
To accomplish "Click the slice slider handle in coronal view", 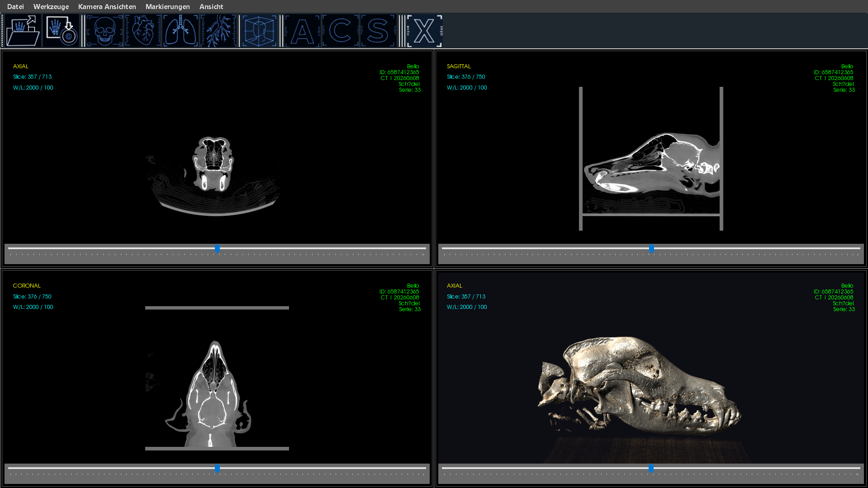I will [x=217, y=469].
